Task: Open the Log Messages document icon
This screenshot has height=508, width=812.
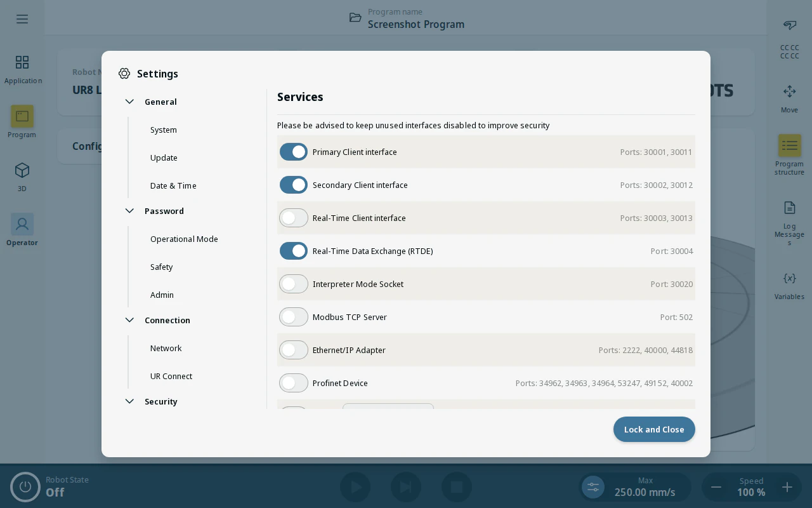Action: [790, 208]
